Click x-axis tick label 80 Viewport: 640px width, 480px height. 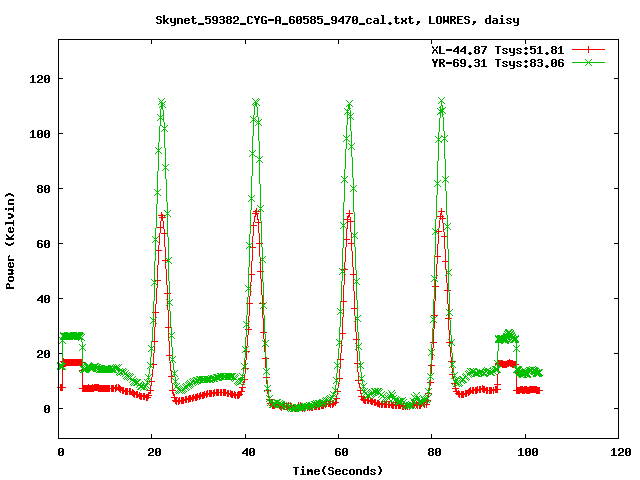coord(435,452)
